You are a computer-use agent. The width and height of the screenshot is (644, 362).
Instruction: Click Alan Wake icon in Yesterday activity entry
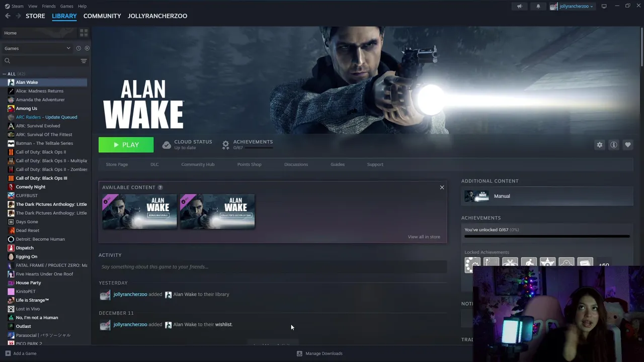(169, 295)
